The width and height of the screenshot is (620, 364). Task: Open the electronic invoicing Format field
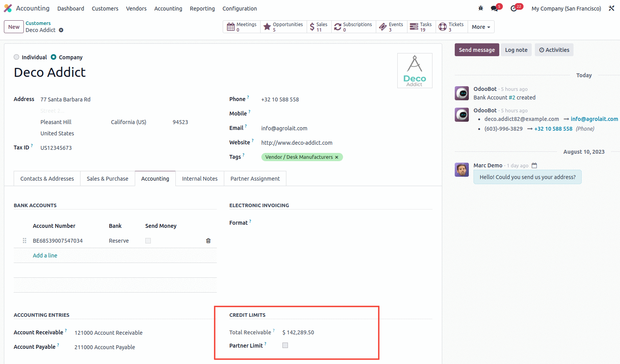pos(347,223)
